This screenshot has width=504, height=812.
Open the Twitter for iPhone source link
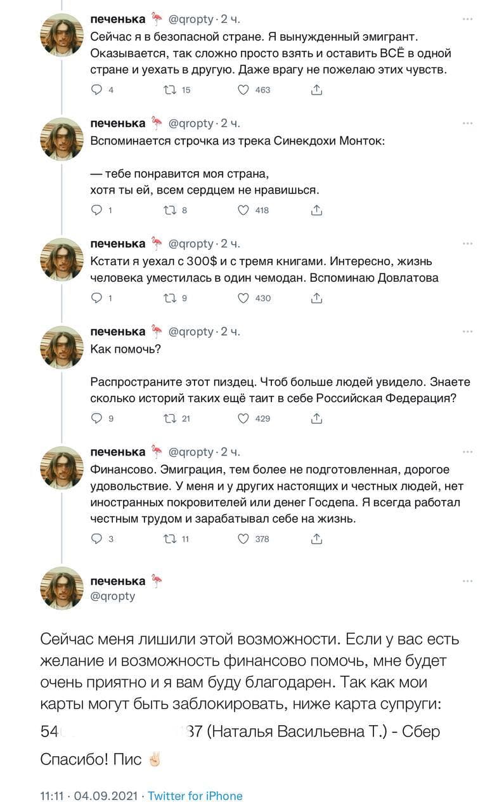point(195,796)
